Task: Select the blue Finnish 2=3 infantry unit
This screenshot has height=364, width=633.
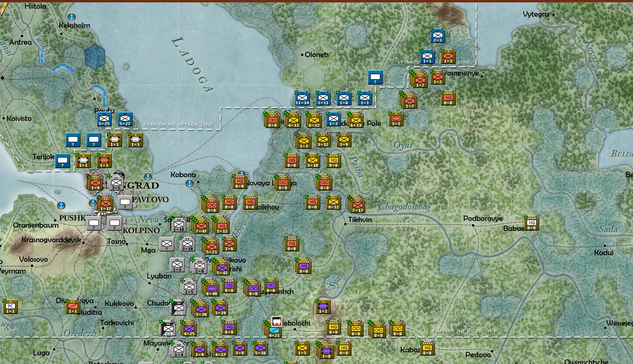Action: coord(437,36)
